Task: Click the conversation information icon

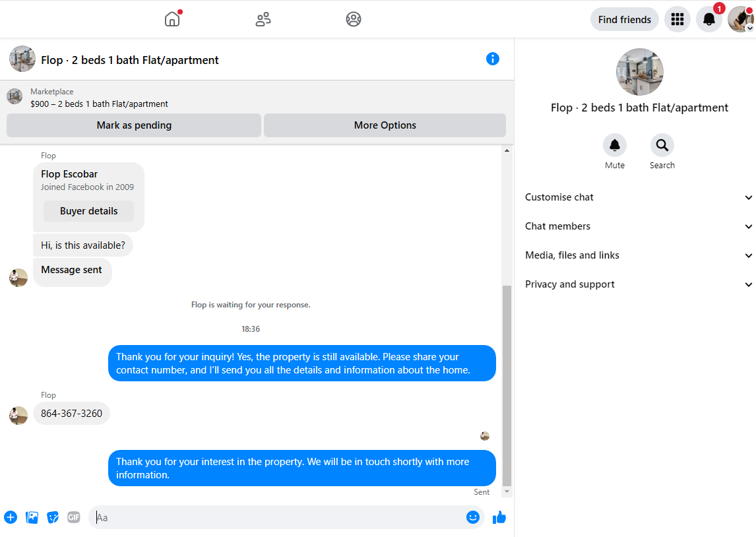Action: (x=492, y=59)
